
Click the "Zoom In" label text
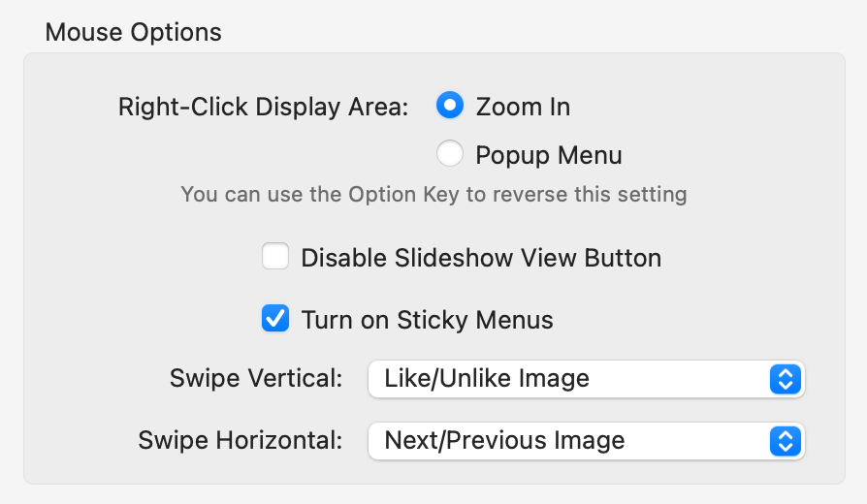(523, 107)
